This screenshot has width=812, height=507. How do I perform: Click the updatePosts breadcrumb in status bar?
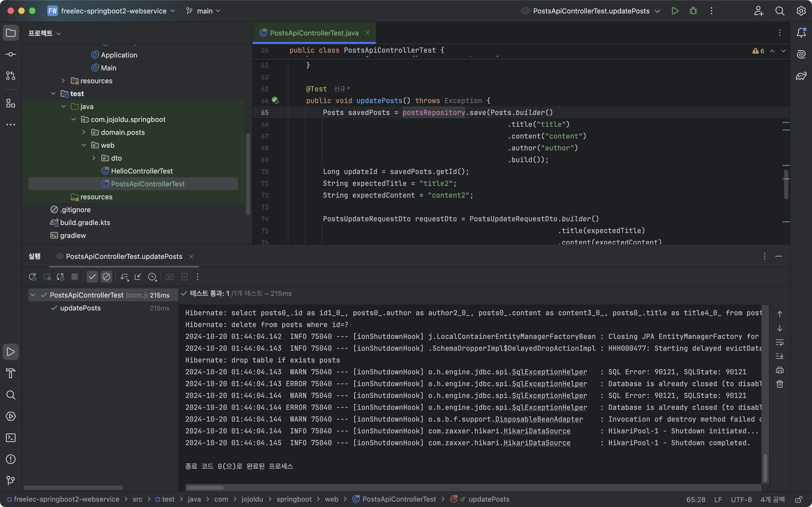coord(489,499)
